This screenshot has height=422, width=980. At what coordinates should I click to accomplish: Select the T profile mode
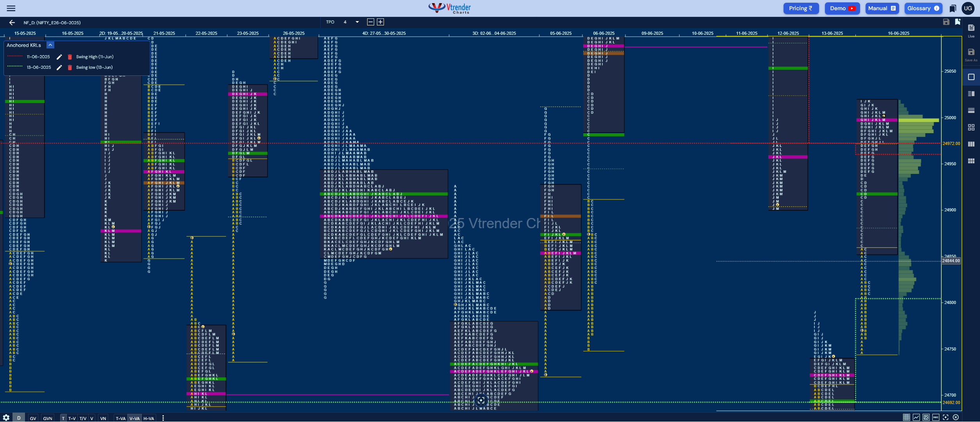tap(63, 418)
